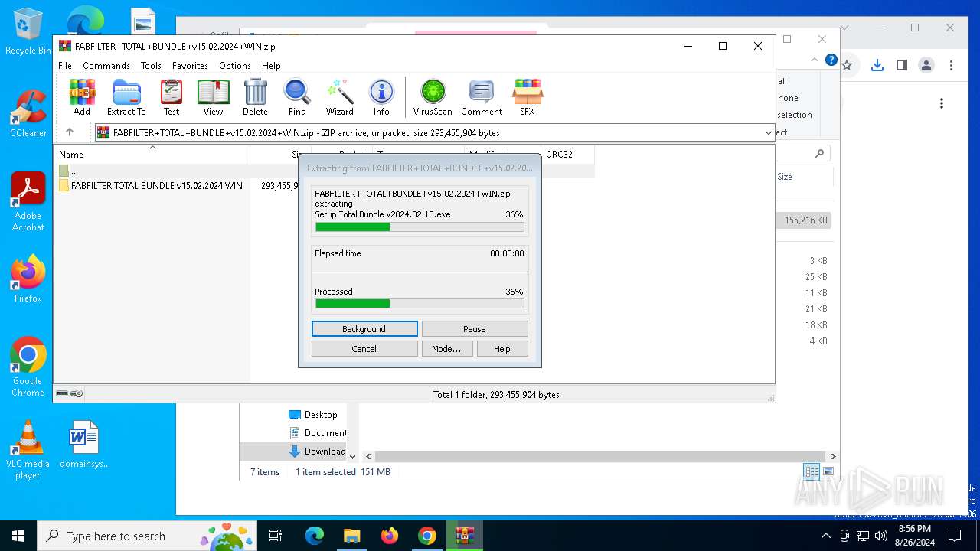Open the Favorites menu

pos(190,66)
